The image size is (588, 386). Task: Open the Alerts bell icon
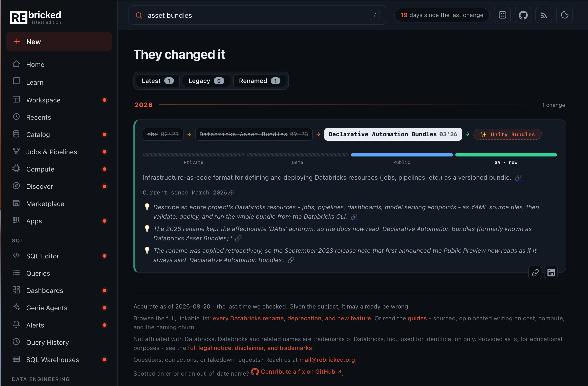(16, 324)
